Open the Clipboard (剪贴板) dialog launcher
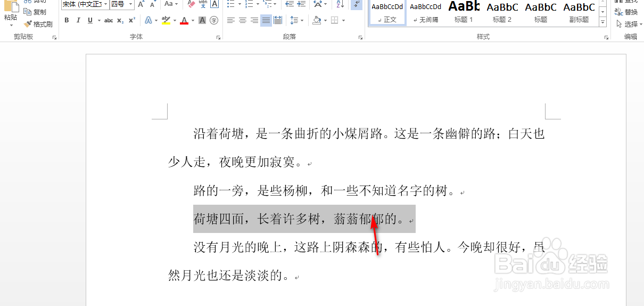 (x=54, y=37)
